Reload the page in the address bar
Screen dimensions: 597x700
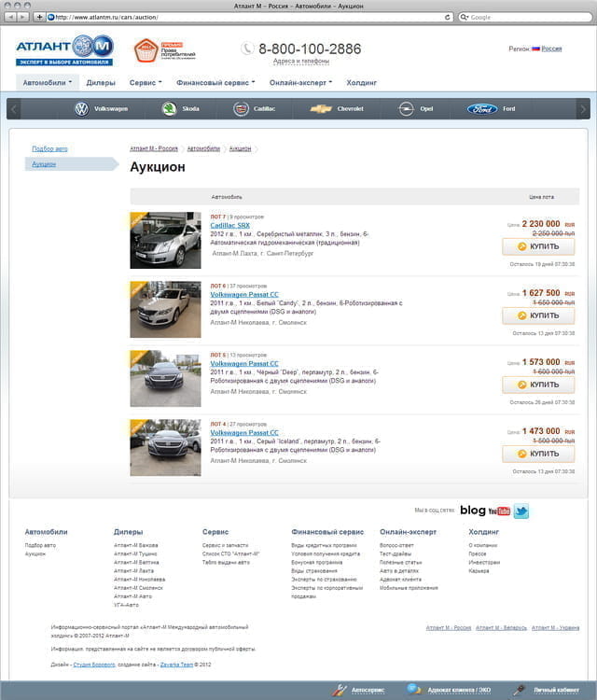pyautogui.click(x=448, y=17)
